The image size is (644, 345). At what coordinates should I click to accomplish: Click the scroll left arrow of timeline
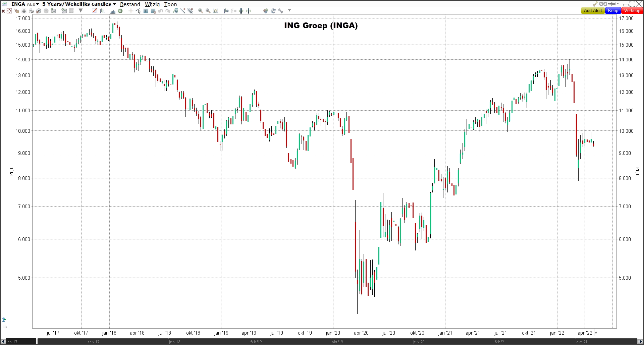pyautogui.click(x=3, y=342)
